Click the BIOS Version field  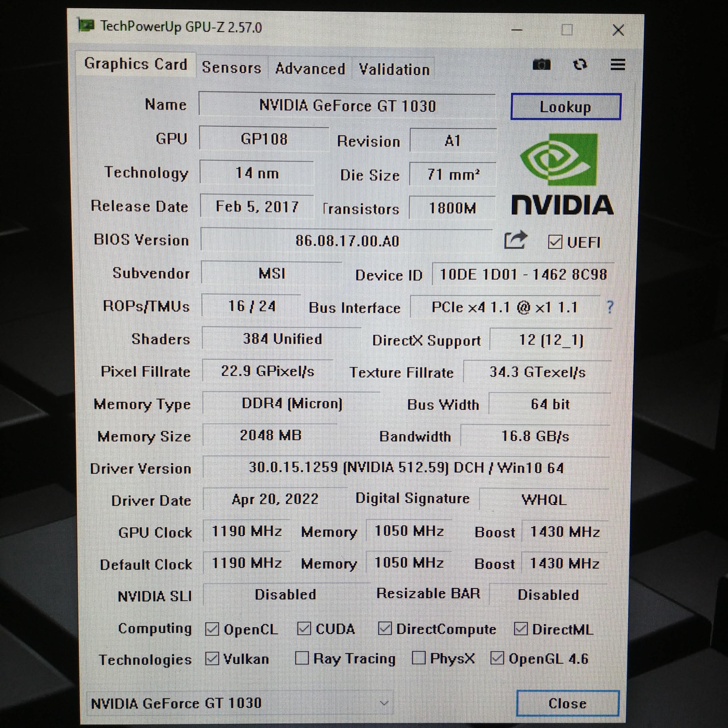tap(347, 240)
